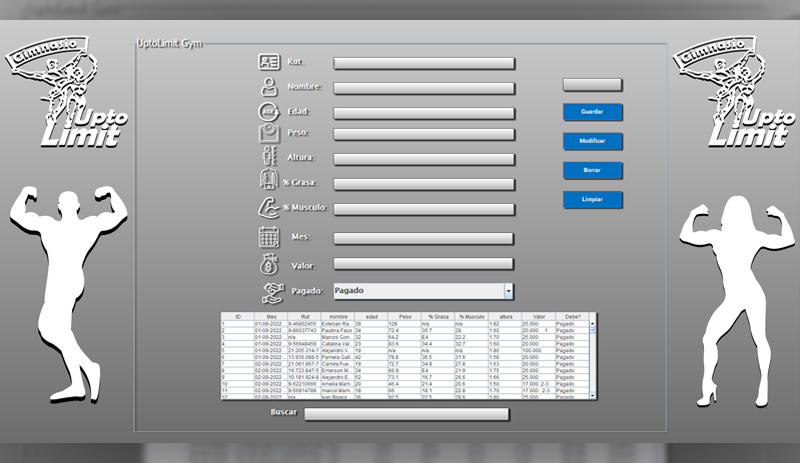
Task: Select the Catalina Val. row in table
Action: (400, 344)
